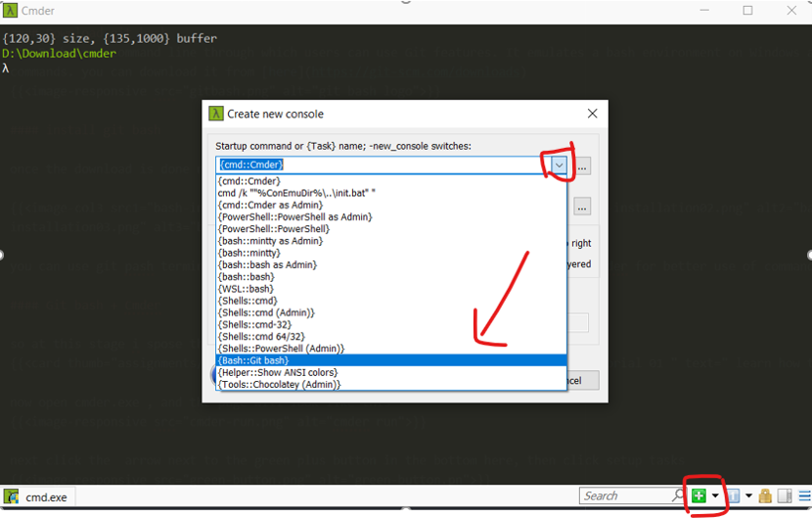Screen dimensions: 812x518
Task: Close the Create new console dialog
Action: (593, 114)
